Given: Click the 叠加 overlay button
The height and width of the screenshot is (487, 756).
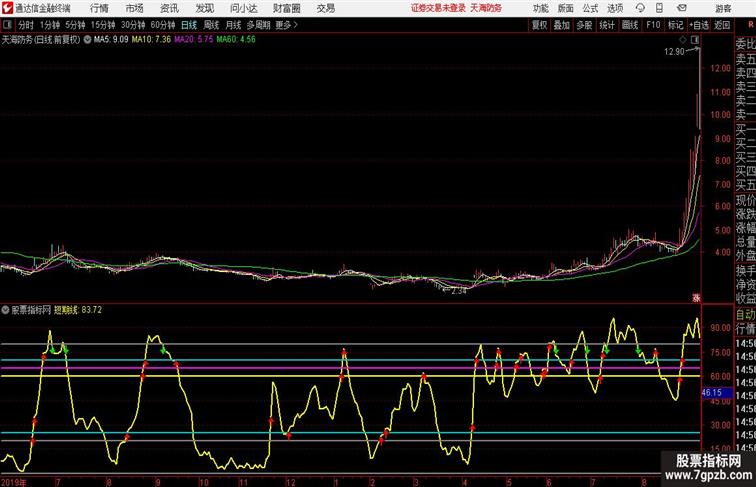Looking at the screenshot, I should pyautogui.click(x=562, y=25).
